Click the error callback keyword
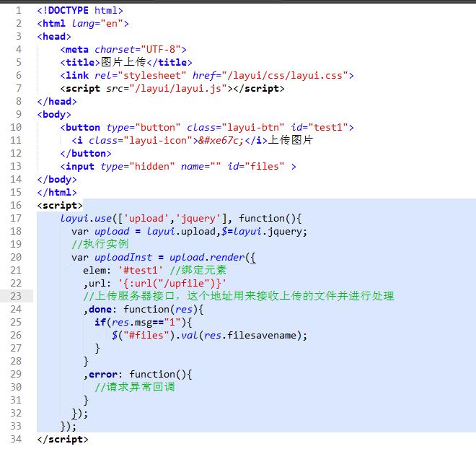The height and width of the screenshot is (449, 476). tap(103, 374)
